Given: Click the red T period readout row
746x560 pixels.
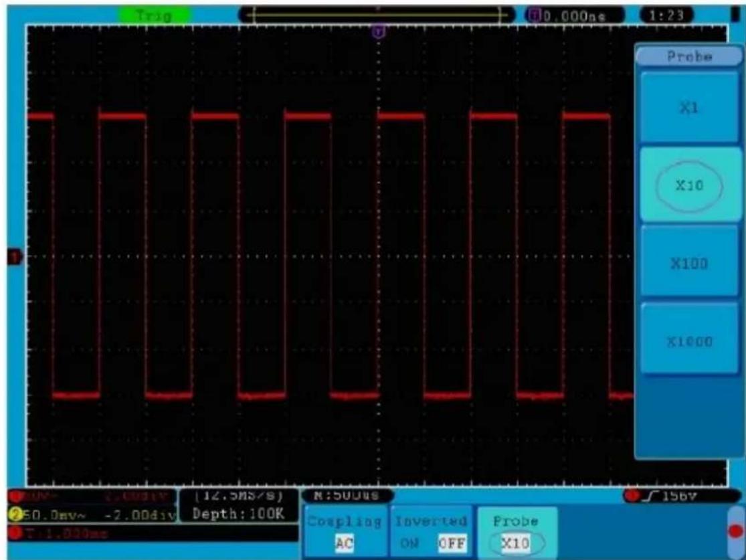Looking at the screenshot, I should (153, 533).
